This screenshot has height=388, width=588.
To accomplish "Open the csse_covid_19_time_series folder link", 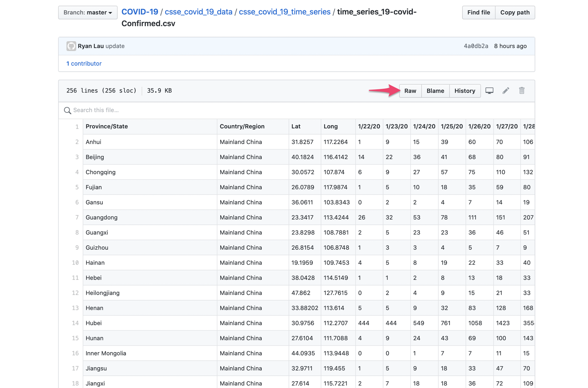I will tap(285, 12).
